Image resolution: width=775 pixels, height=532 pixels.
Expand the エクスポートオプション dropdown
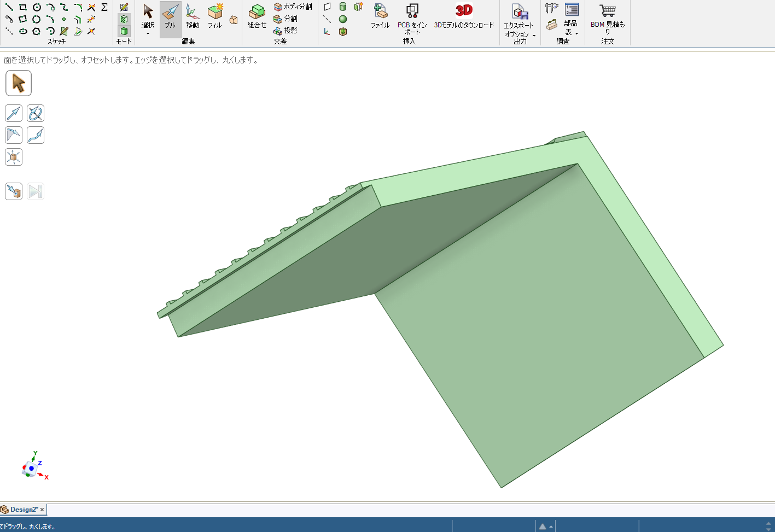534,36
